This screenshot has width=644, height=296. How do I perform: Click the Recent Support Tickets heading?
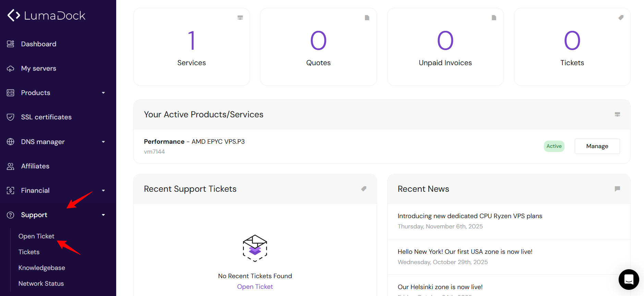[x=190, y=189]
